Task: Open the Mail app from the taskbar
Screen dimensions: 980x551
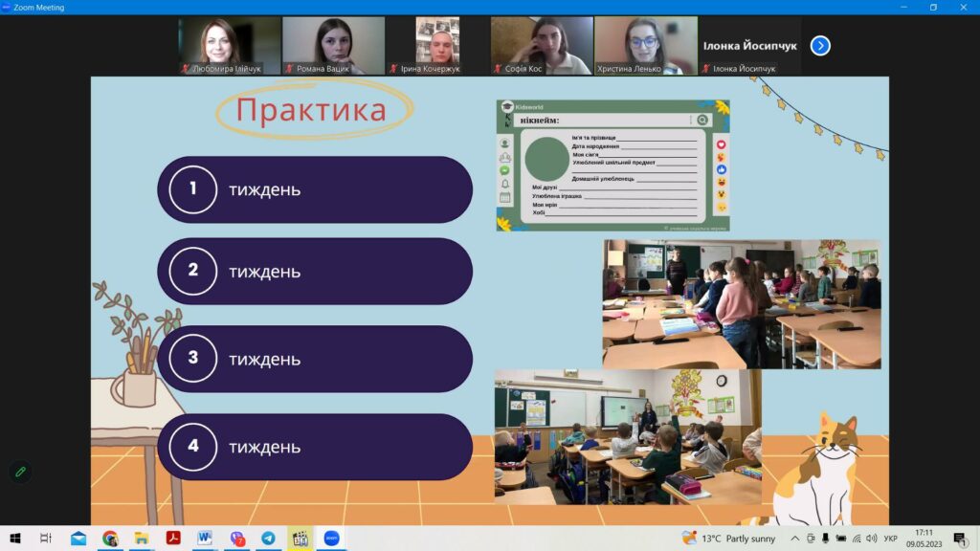Action: coord(78,539)
